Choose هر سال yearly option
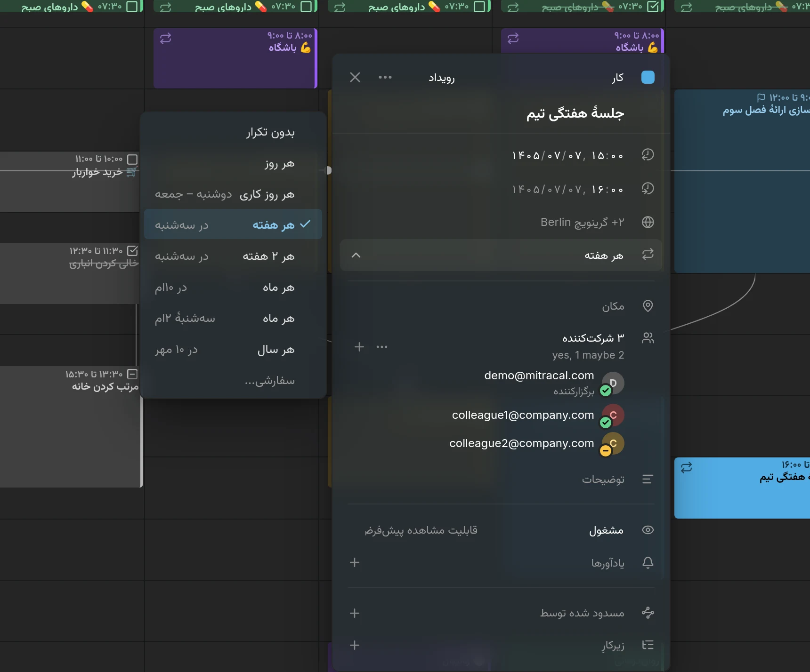The image size is (810, 672). (x=233, y=350)
